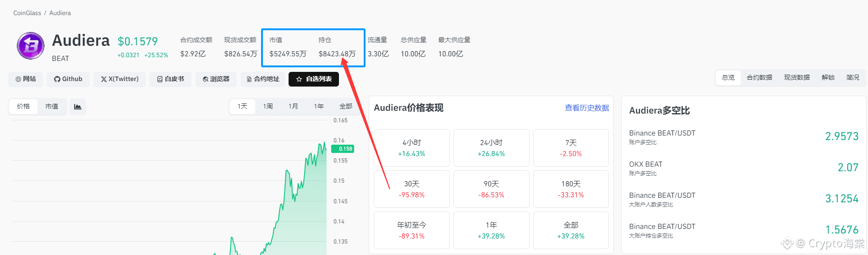
Task: Set chart range to 1天
Action: click(242, 107)
